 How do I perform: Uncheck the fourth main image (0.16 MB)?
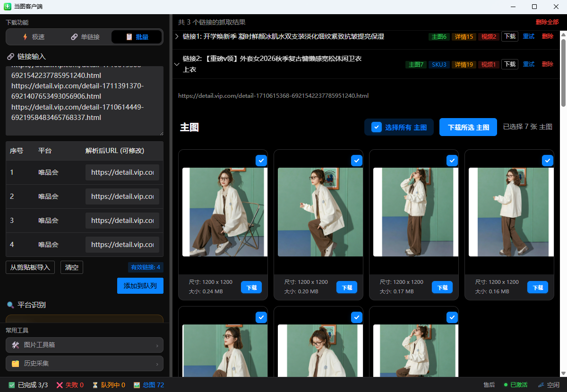(548, 161)
